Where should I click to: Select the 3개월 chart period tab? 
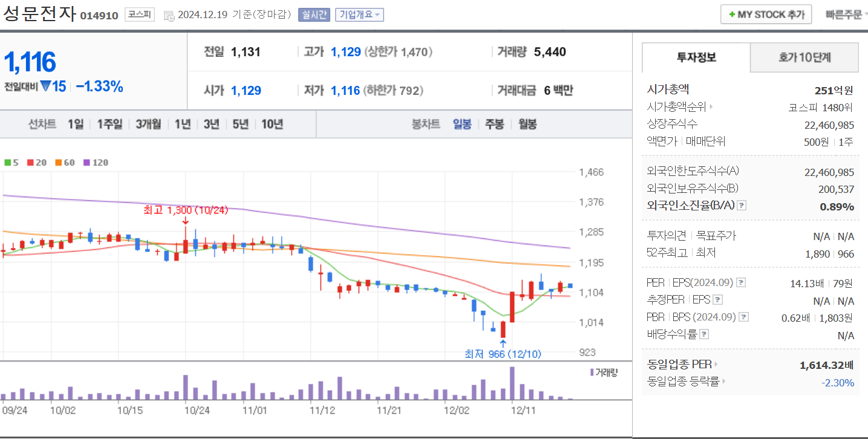(x=149, y=125)
